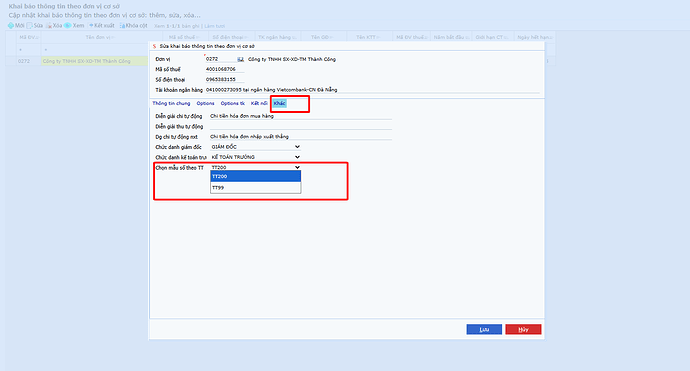The height and width of the screenshot is (371, 690).
Task: Click the Mã số thuế input field
Action: pos(224,69)
